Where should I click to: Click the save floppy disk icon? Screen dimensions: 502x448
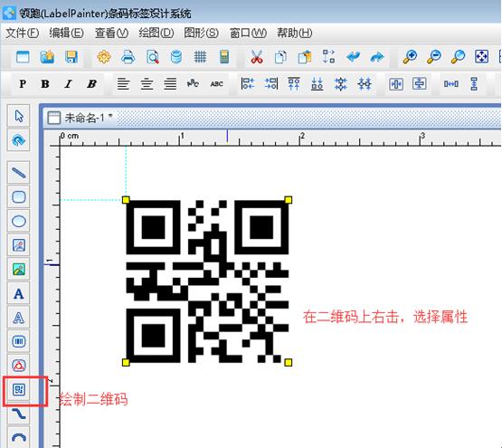tap(71, 57)
